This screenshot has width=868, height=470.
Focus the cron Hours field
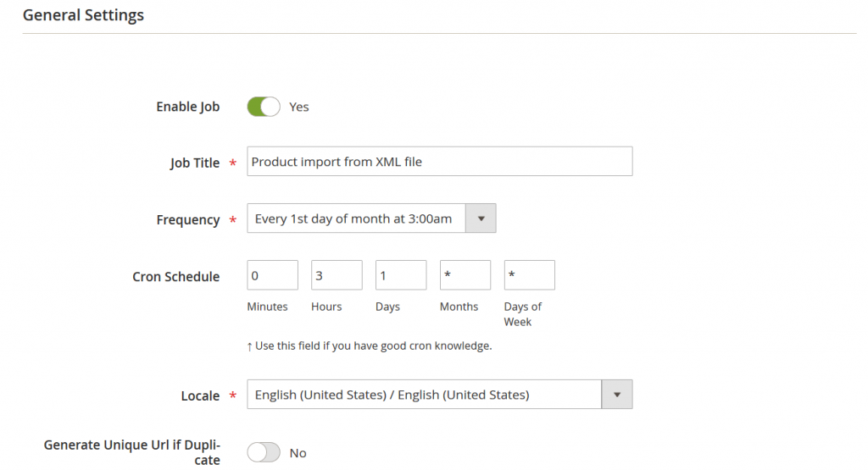(337, 275)
